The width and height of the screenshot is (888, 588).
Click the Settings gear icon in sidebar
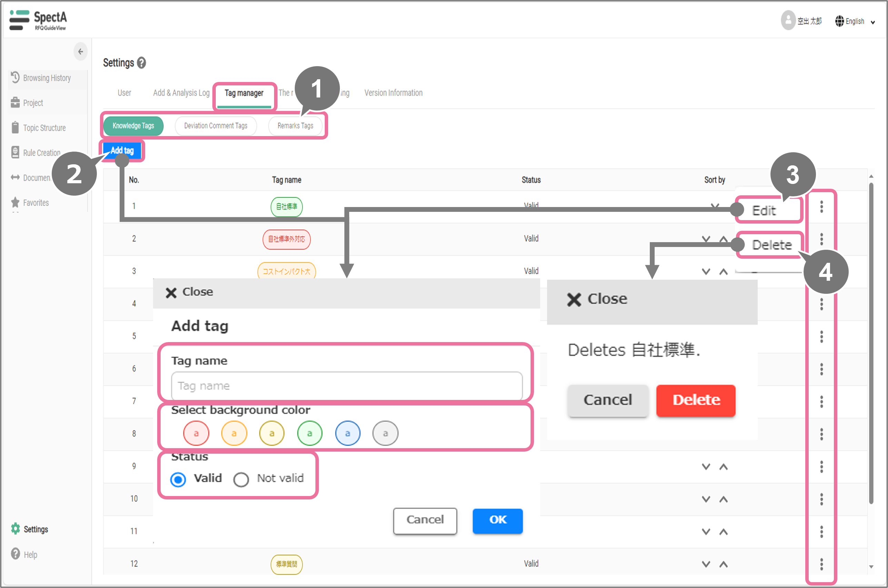coord(16,529)
